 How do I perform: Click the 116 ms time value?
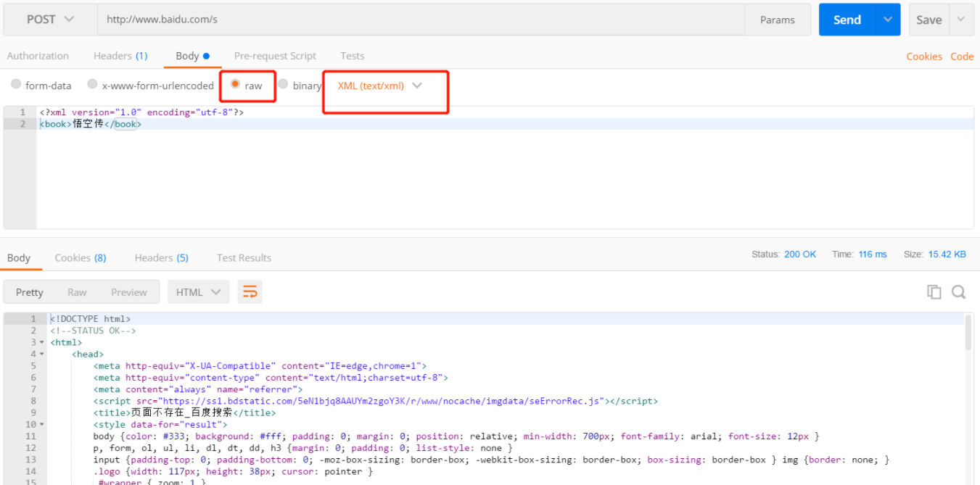click(x=871, y=254)
